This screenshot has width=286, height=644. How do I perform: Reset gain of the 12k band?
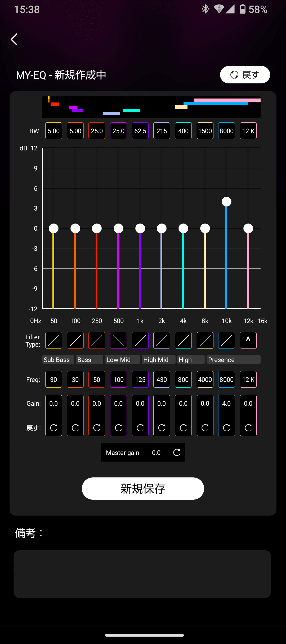coord(248,428)
